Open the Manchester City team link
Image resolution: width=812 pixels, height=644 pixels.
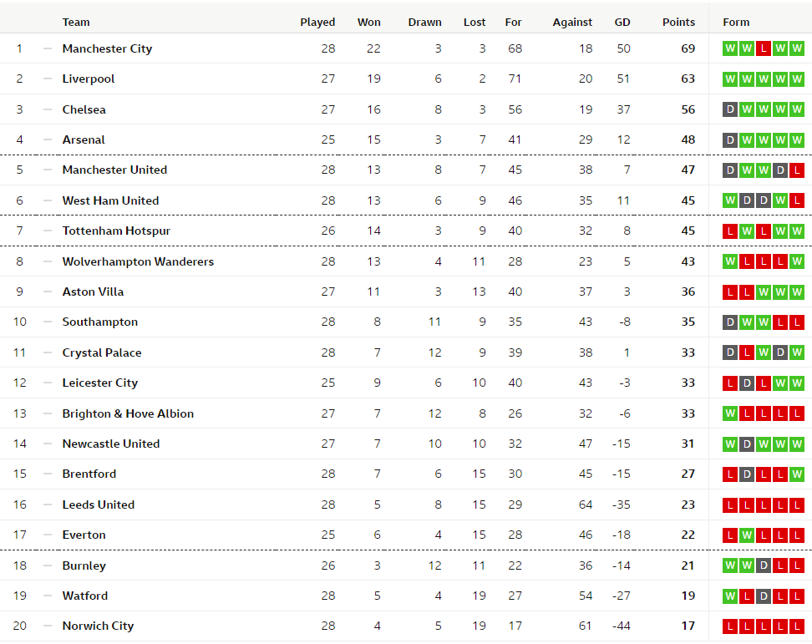click(x=107, y=48)
